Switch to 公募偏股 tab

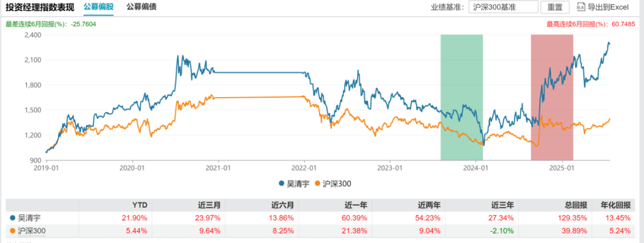point(98,7)
